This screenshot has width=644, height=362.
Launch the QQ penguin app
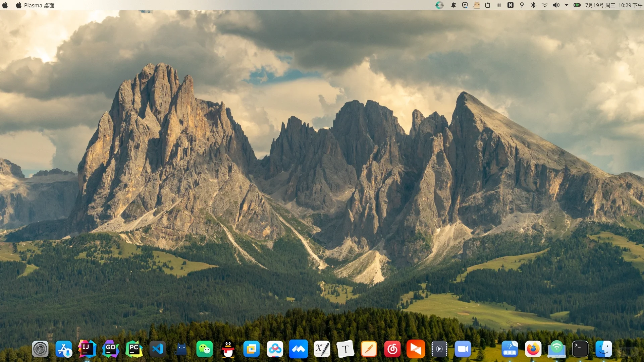(x=228, y=349)
